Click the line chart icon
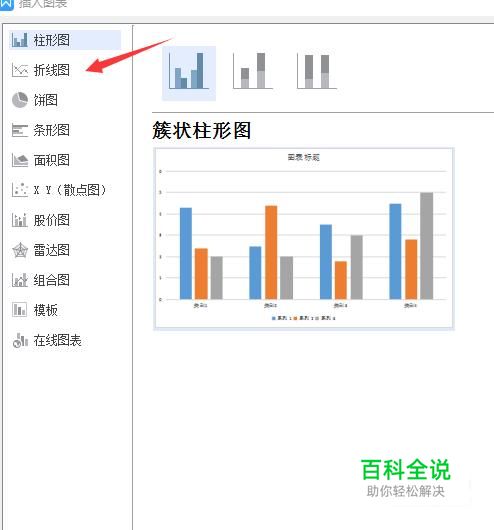This screenshot has width=494, height=530. pyautogui.click(x=20, y=70)
